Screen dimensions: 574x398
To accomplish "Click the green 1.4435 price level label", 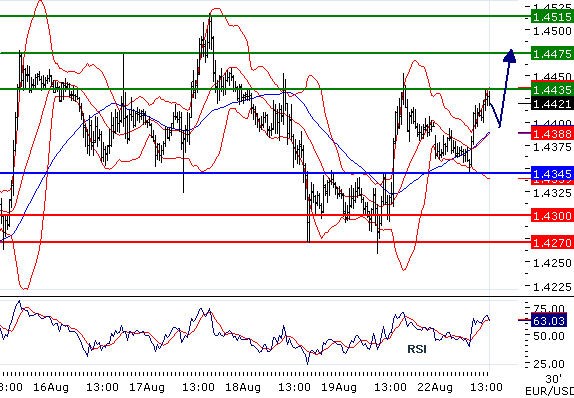I will (x=552, y=89).
